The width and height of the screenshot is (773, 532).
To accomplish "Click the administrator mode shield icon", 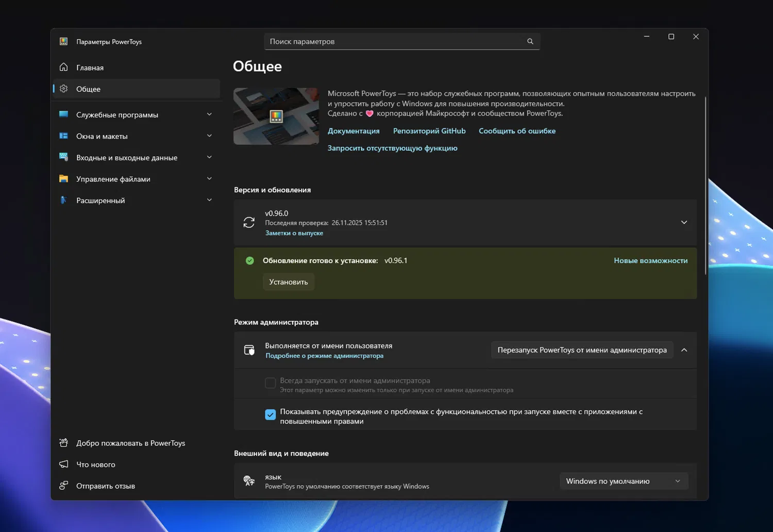I will [249, 350].
